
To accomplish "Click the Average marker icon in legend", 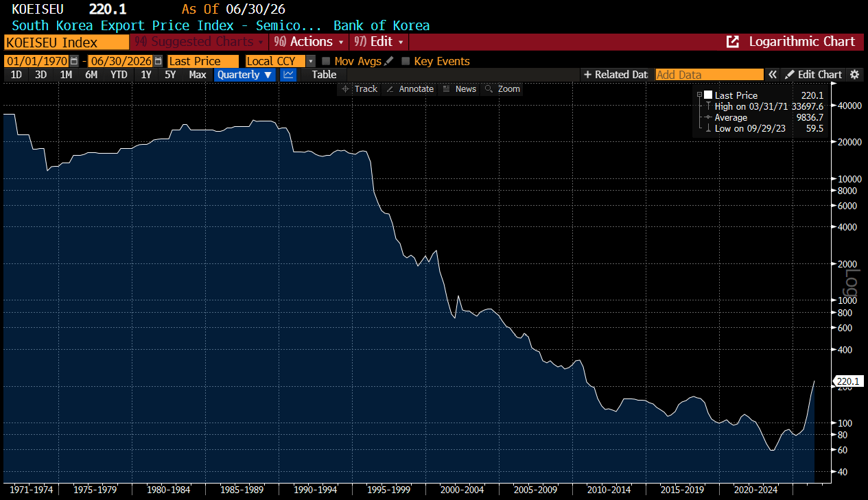I will 708,117.
